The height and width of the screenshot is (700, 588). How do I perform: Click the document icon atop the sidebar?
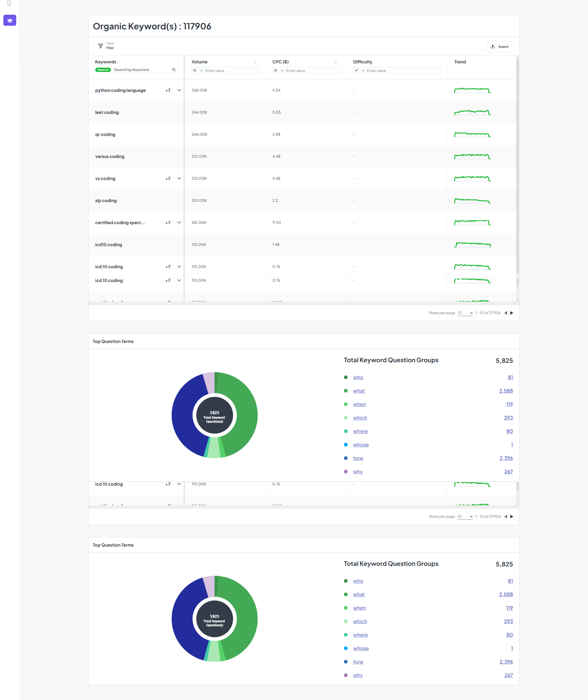(x=9, y=3)
